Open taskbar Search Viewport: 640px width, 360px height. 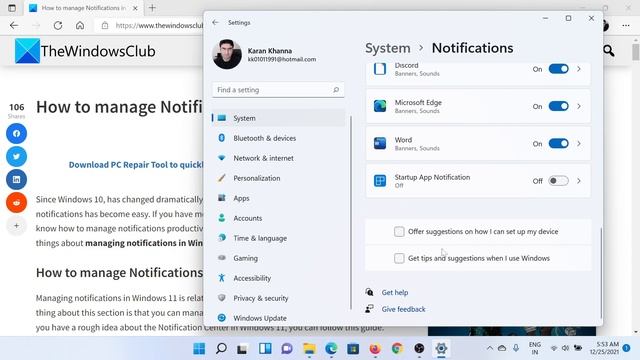tap(221, 349)
